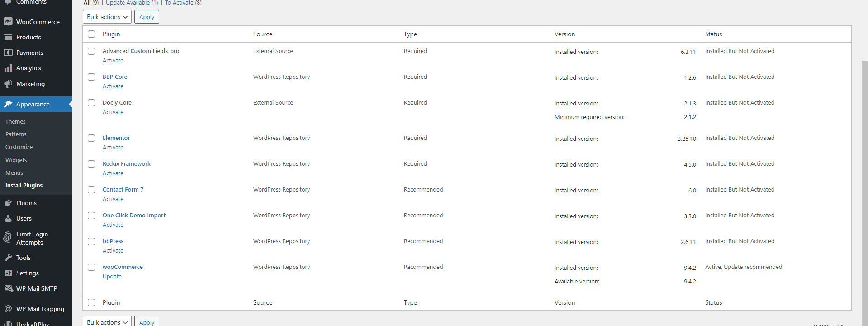Open the Themes submenu item
This screenshot has height=326, width=868.
pyautogui.click(x=15, y=121)
